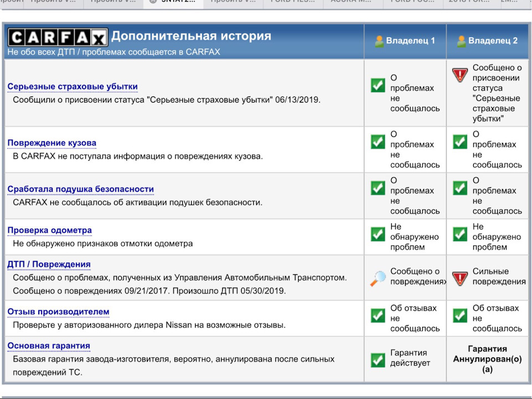The width and height of the screenshot is (532, 399).
Task: Click Владелец 2 green checkmark in Повреждение кузова row
Action: [460, 141]
